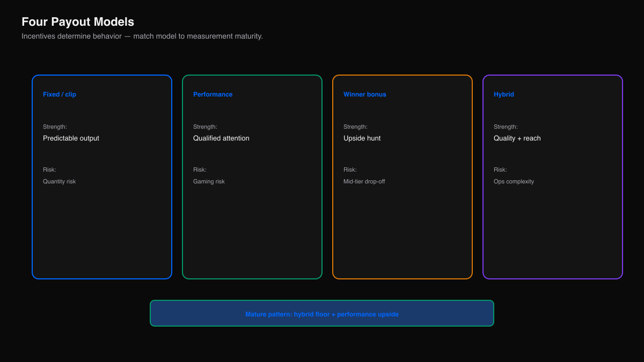Select the Gaming risk label

pyautogui.click(x=209, y=182)
